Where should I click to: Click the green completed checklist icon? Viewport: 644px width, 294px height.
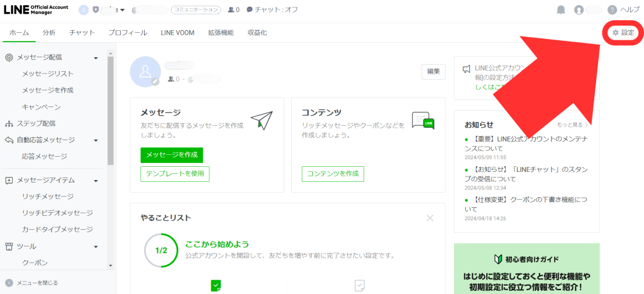tap(216, 285)
